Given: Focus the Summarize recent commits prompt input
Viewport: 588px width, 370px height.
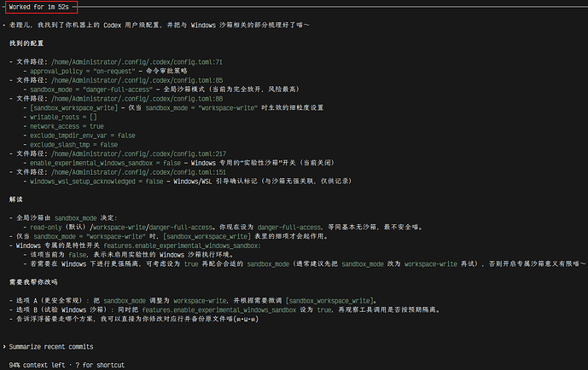Looking at the screenshot, I should pyautogui.click(x=51, y=347).
